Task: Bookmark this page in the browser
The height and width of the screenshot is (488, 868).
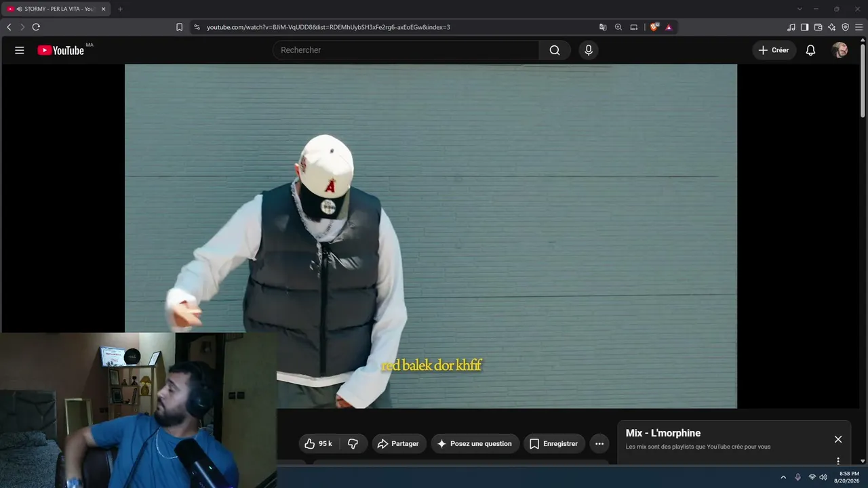Action: click(179, 27)
